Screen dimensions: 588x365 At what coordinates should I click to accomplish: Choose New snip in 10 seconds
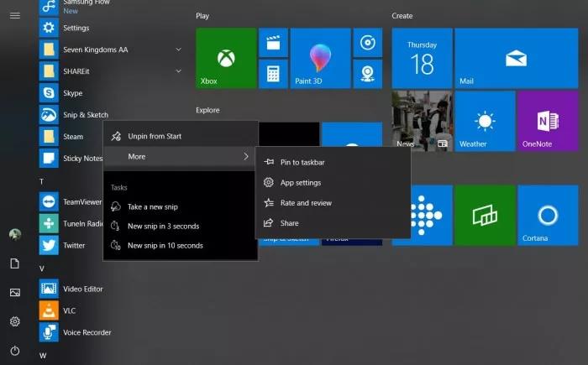pos(181,246)
